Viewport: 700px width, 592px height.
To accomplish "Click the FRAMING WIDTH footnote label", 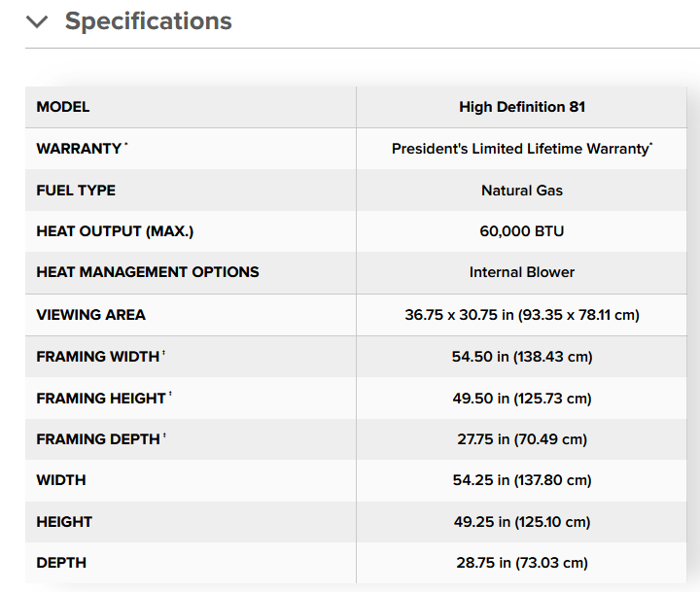I will tap(101, 357).
